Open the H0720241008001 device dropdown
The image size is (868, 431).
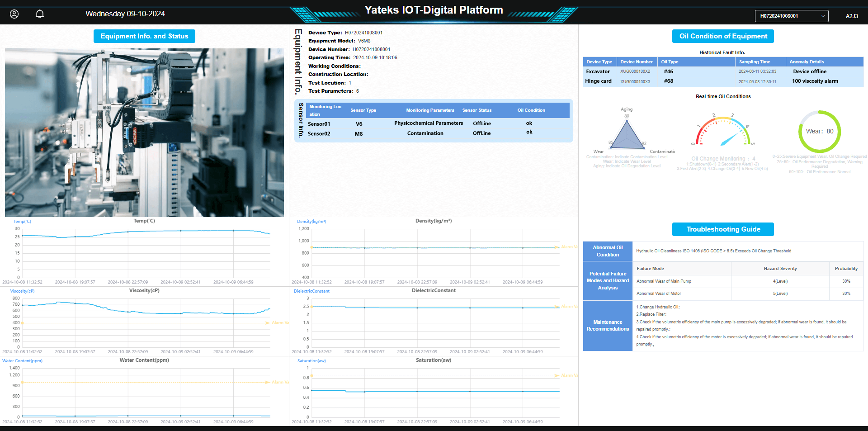tap(792, 16)
